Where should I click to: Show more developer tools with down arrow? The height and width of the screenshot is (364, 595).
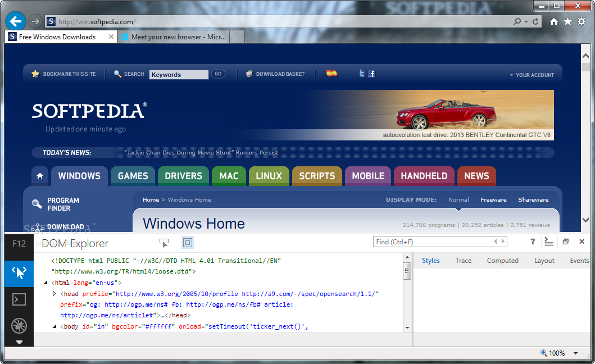click(19, 342)
